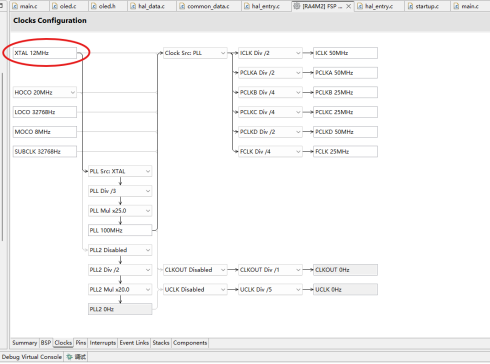This screenshot has height=364, width=490.
Task: Click the debug bug icon in bottom bar
Action: point(69,357)
